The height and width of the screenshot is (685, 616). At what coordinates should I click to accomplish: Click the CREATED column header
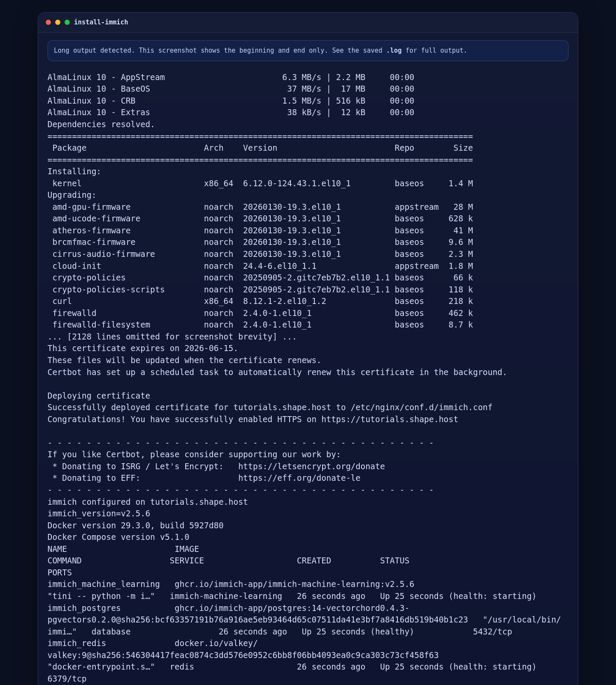click(x=314, y=561)
